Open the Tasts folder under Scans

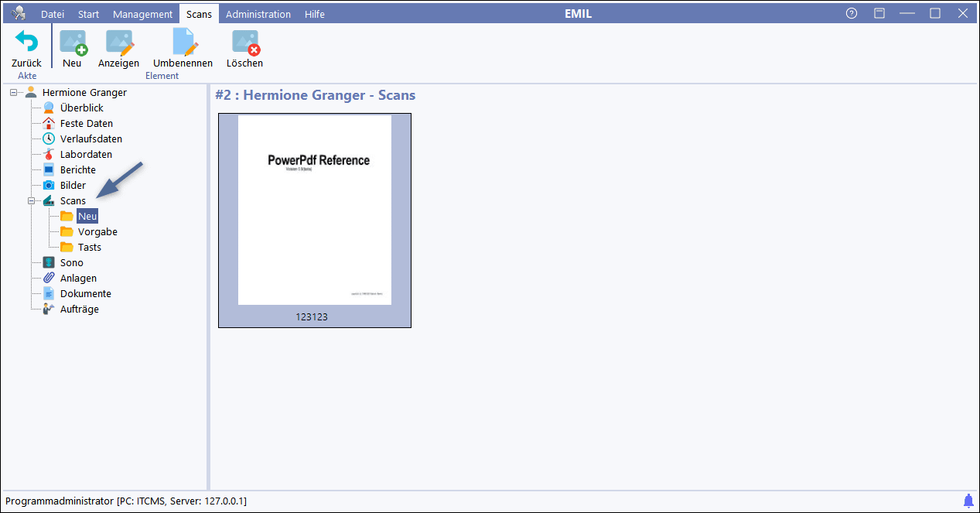tap(89, 247)
